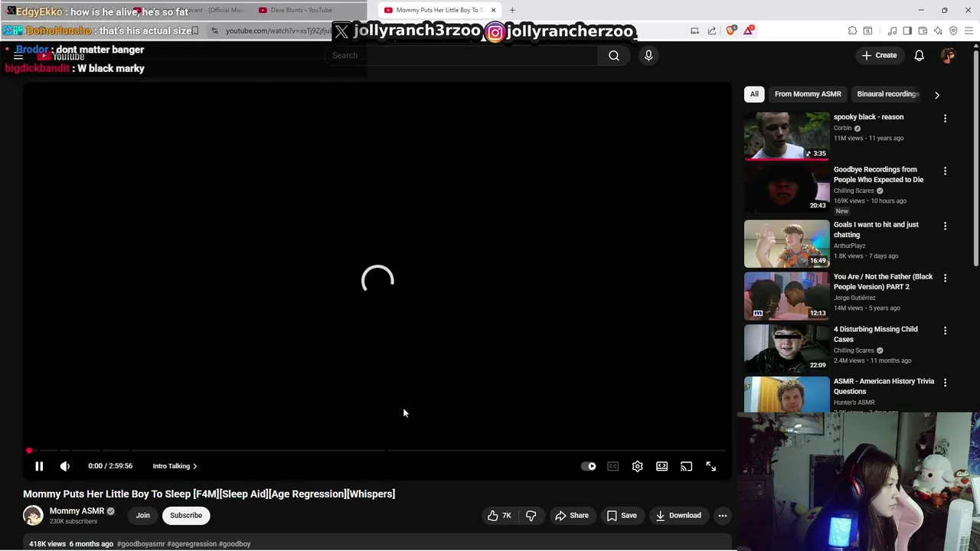The height and width of the screenshot is (551, 980).
Task: Open a new browser tab
Action: tap(512, 10)
